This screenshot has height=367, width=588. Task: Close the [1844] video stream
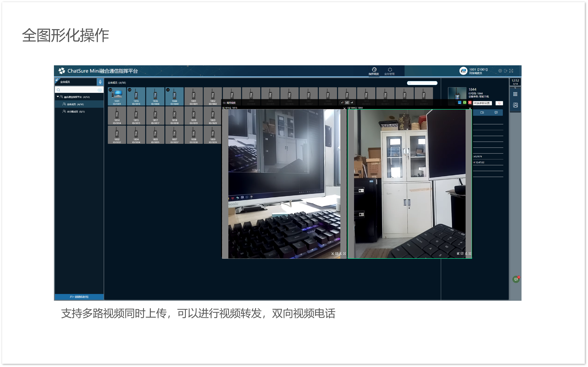[470, 108]
